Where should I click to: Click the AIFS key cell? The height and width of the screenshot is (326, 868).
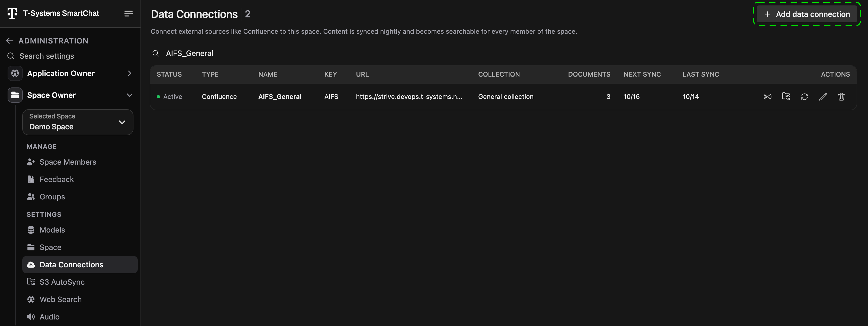(331, 97)
